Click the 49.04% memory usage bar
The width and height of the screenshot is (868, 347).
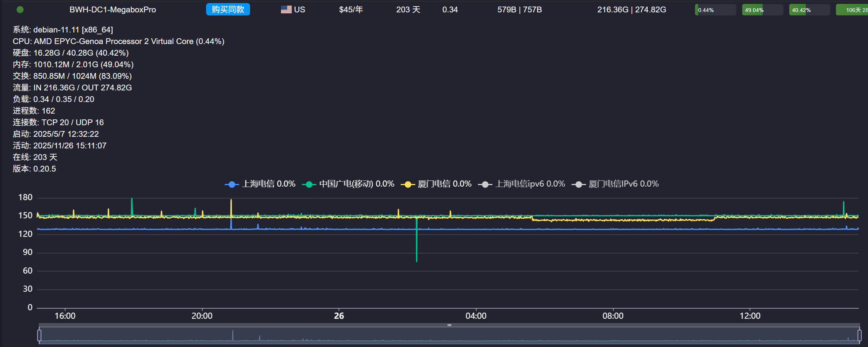coord(762,10)
